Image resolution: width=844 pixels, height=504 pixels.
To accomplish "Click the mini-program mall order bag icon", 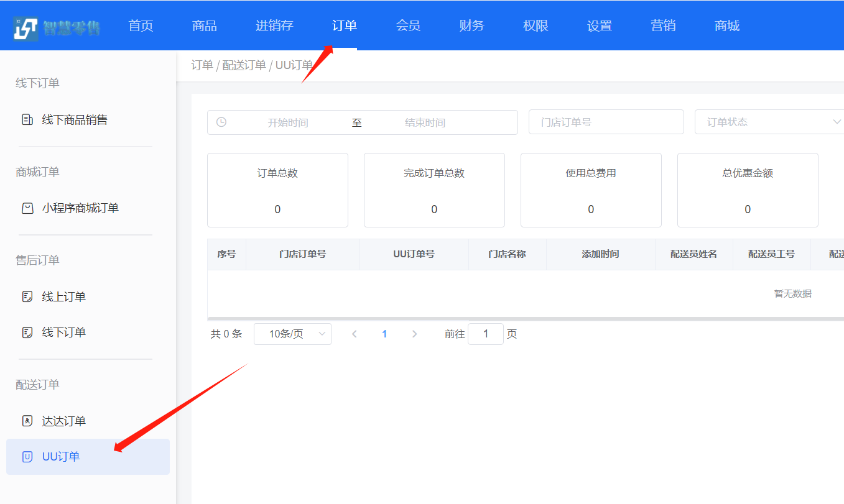I will click(x=27, y=208).
